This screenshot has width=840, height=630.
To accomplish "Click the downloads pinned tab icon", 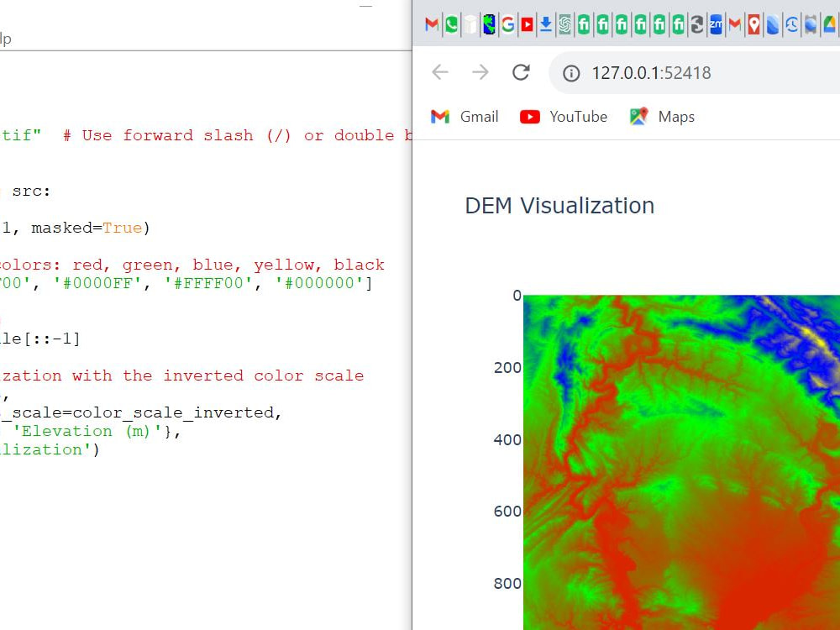I will (x=546, y=25).
